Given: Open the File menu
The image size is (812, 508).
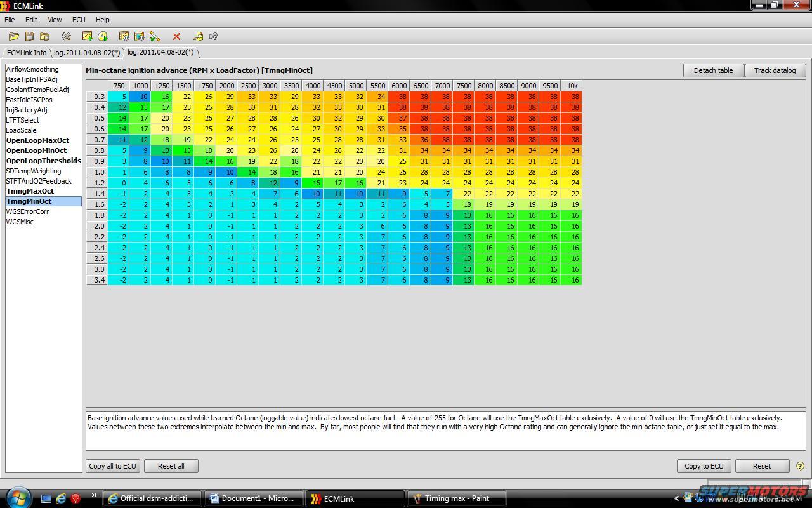Looking at the screenshot, I should [x=10, y=20].
